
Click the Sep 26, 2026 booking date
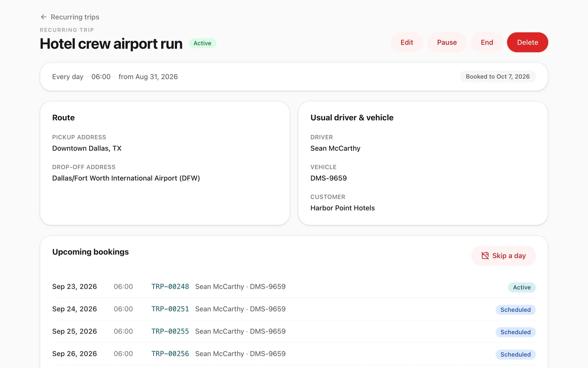[x=75, y=354]
